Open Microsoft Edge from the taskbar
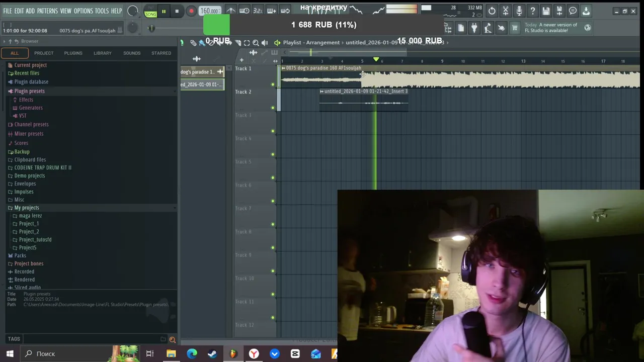 click(192, 354)
